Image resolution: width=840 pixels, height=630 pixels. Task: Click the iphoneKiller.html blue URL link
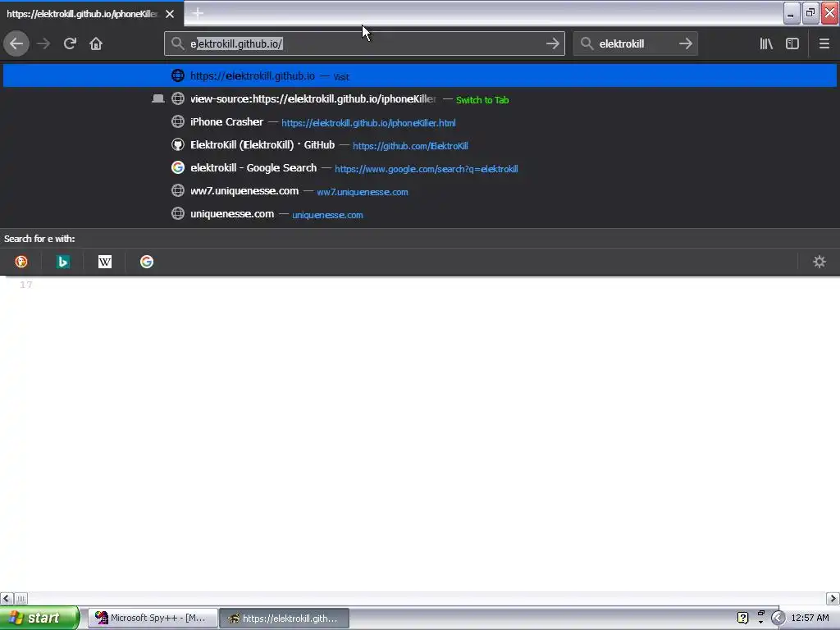click(x=368, y=123)
